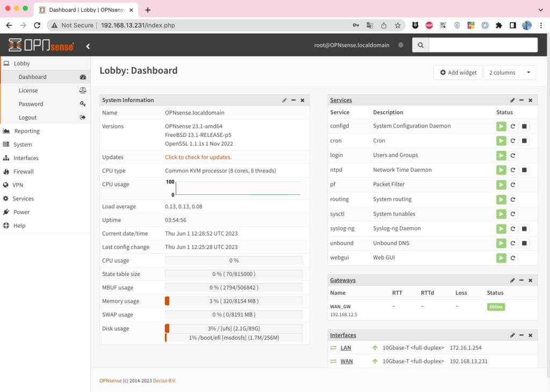This screenshot has height=392, width=550.
Task: Open the Password page
Action: pyautogui.click(x=45, y=104)
